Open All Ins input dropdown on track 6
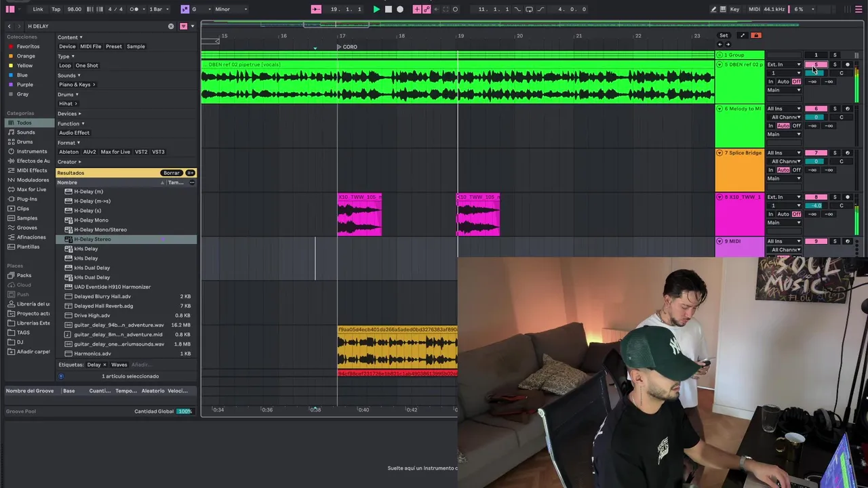 (x=783, y=108)
